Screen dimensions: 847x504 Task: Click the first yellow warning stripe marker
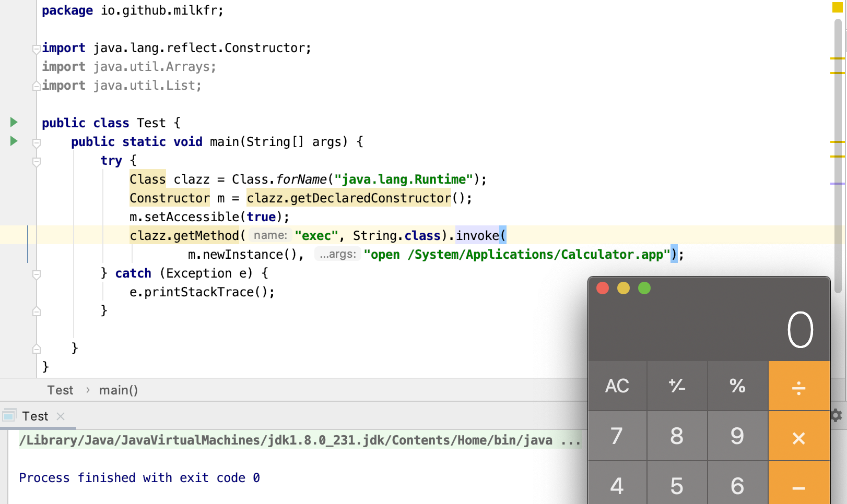(x=838, y=58)
